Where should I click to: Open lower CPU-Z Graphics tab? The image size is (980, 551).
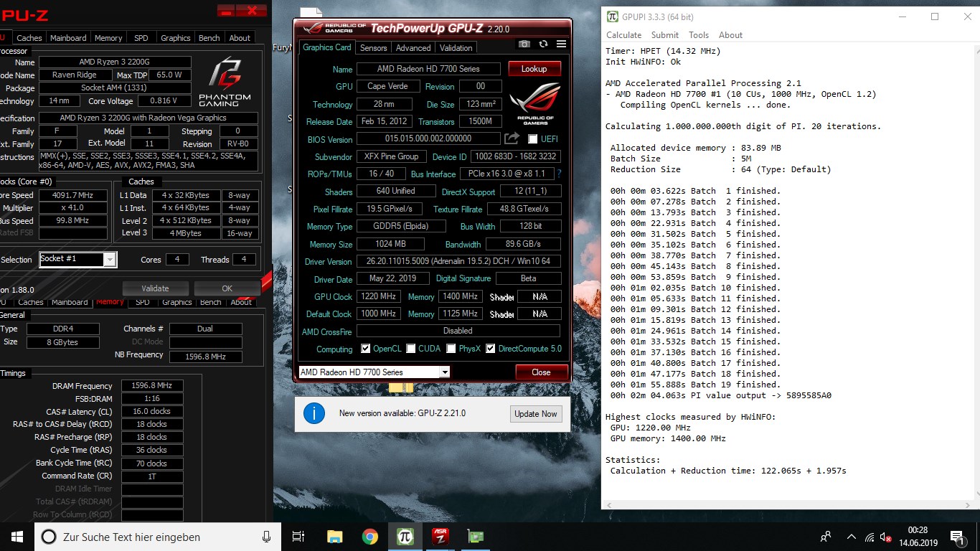(177, 302)
